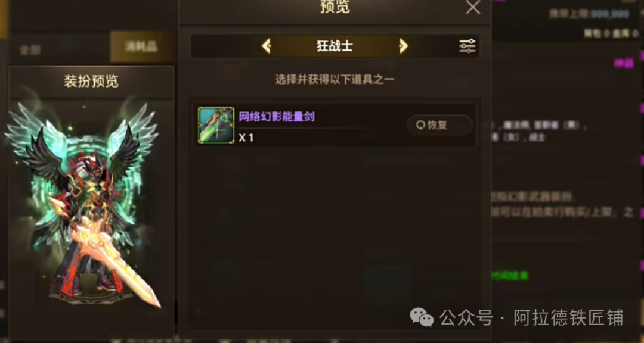Viewport: 644px width, 343px height.
Task: Click the pink 神器 tag on right
Action: (x=624, y=63)
